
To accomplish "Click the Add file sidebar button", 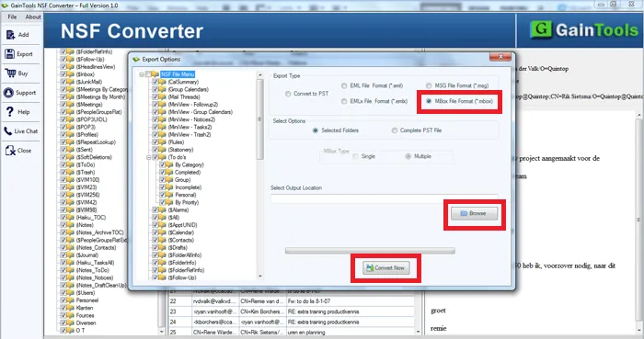I will click(18, 35).
